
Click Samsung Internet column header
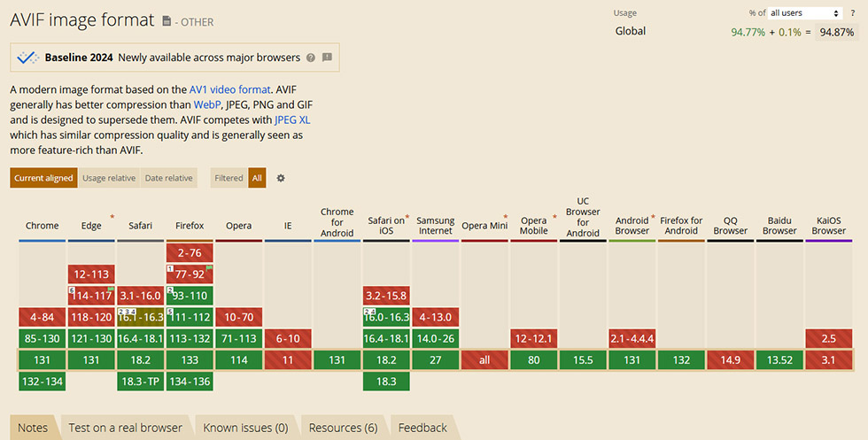click(x=436, y=225)
